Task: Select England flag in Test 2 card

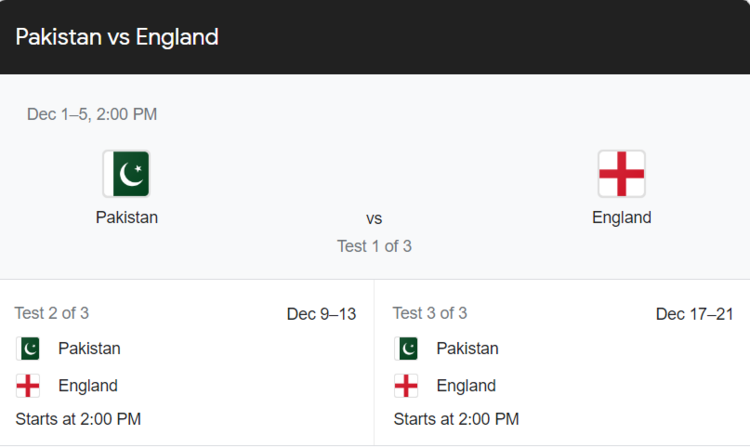Action: [x=28, y=386]
